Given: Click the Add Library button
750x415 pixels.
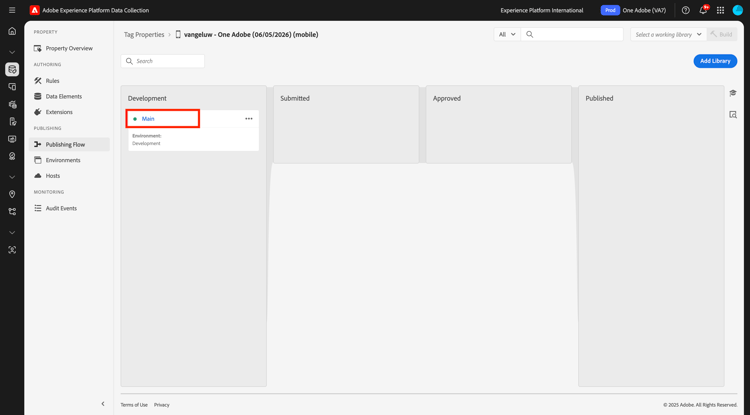Looking at the screenshot, I should [x=715, y=61].
